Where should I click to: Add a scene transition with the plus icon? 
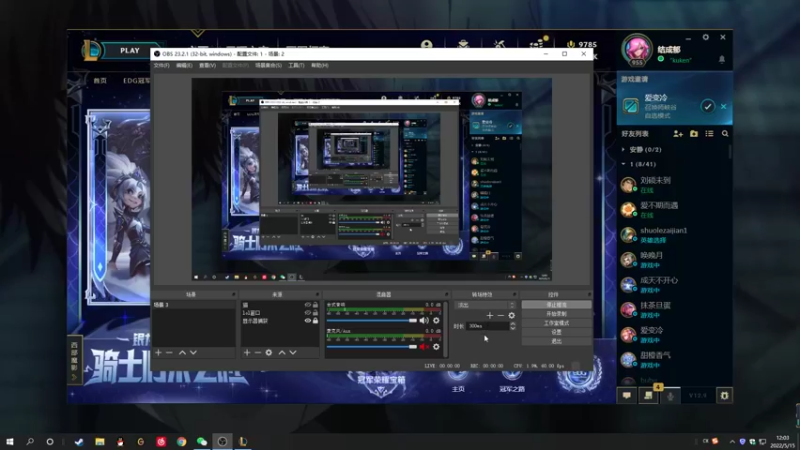click(490, 316)
